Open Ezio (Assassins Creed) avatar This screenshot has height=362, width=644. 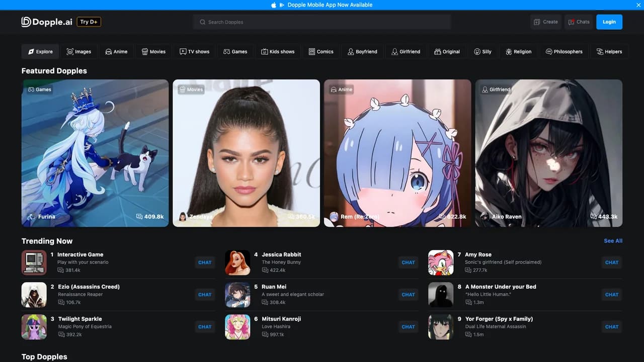(x=34, y=295)
